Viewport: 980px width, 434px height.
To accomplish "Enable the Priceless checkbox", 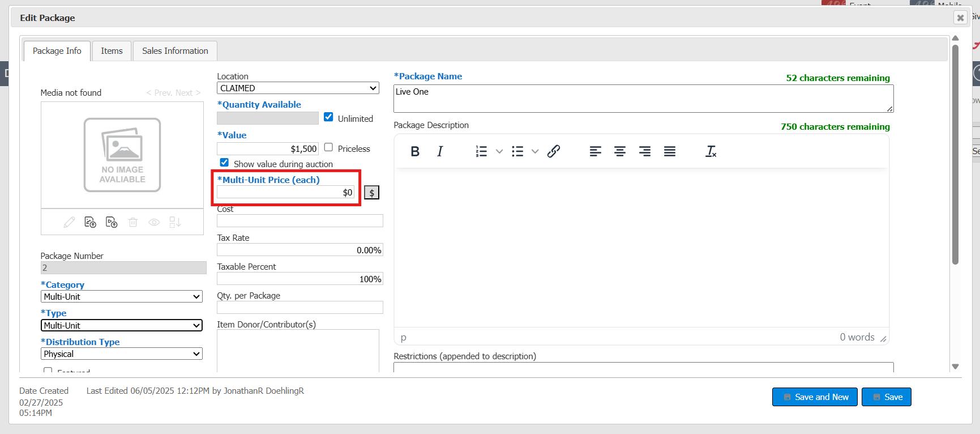I will point(328,147).
